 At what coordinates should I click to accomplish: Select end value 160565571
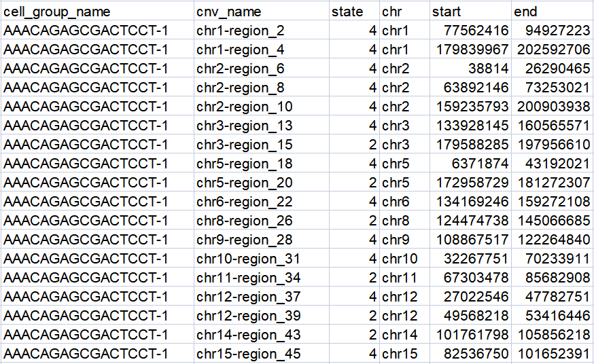[553, 125]
